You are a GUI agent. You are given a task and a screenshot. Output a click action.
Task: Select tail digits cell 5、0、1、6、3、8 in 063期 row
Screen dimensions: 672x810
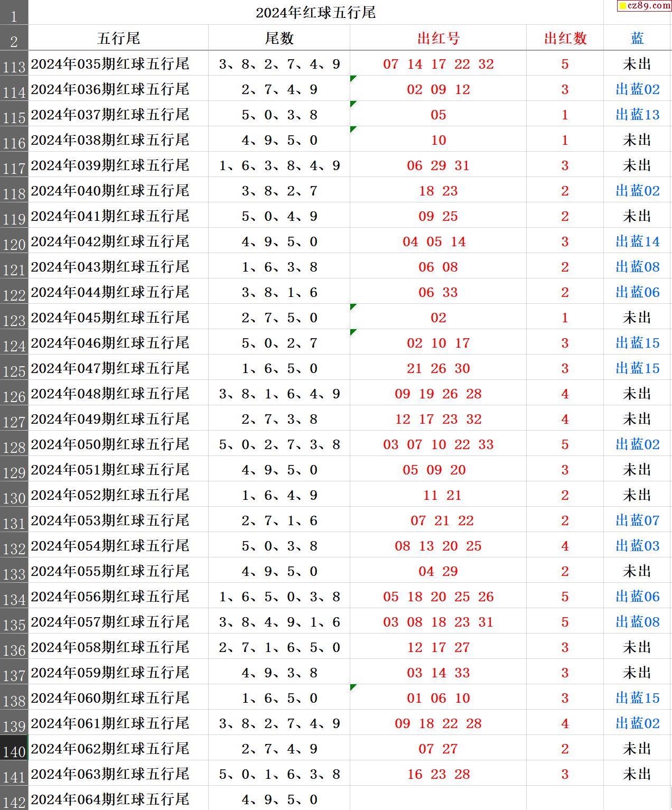click(279, 774)
